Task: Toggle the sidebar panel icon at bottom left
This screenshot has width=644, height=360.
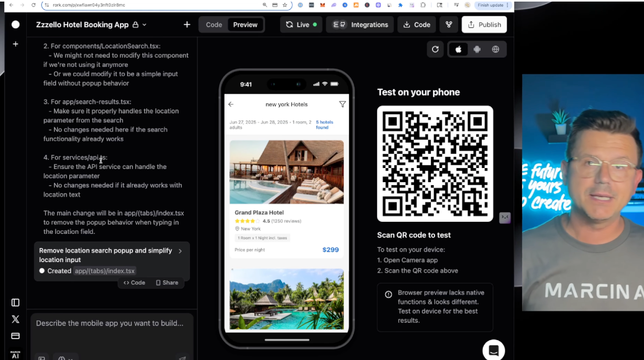Action: click(15, 302)
